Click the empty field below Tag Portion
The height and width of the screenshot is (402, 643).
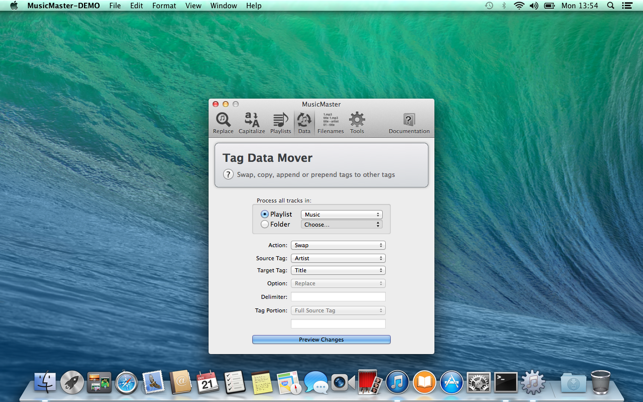coord(338,324)
